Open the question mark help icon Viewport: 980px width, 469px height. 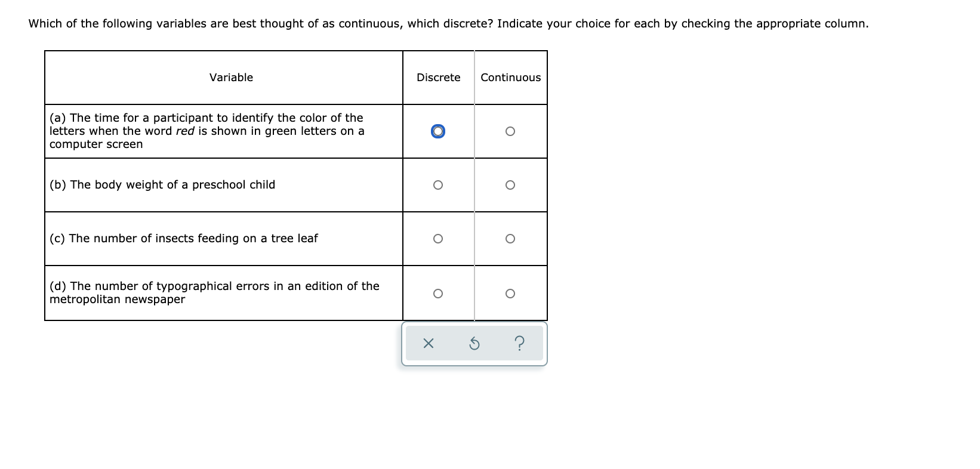520,344
